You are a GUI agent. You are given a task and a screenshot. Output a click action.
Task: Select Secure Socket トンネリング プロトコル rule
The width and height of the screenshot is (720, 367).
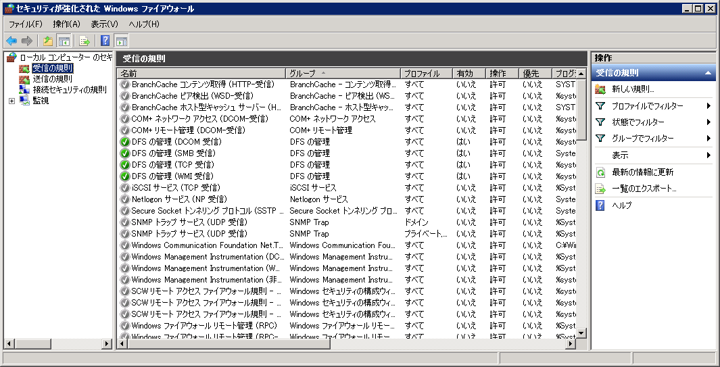click(x=347, y=211)
